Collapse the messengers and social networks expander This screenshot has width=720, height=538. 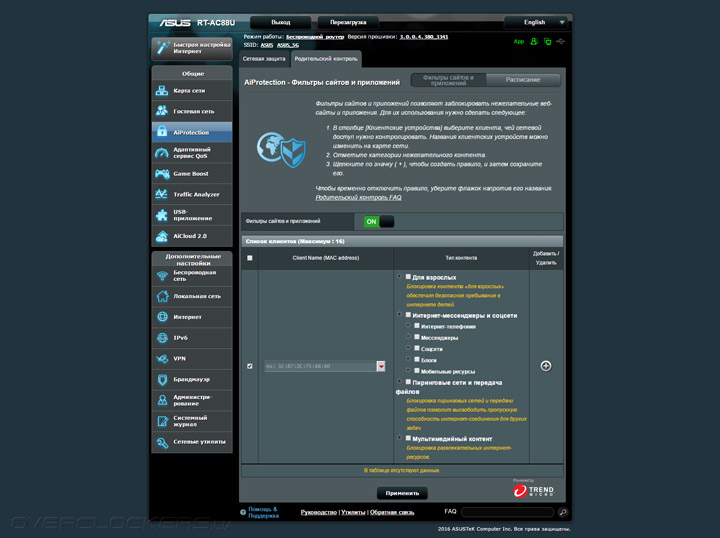pos(399,314)
